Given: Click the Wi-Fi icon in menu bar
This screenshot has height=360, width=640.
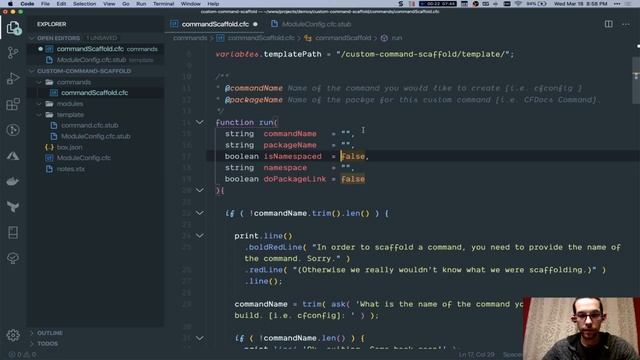Looking at the screenshot, I should [518, 4].
